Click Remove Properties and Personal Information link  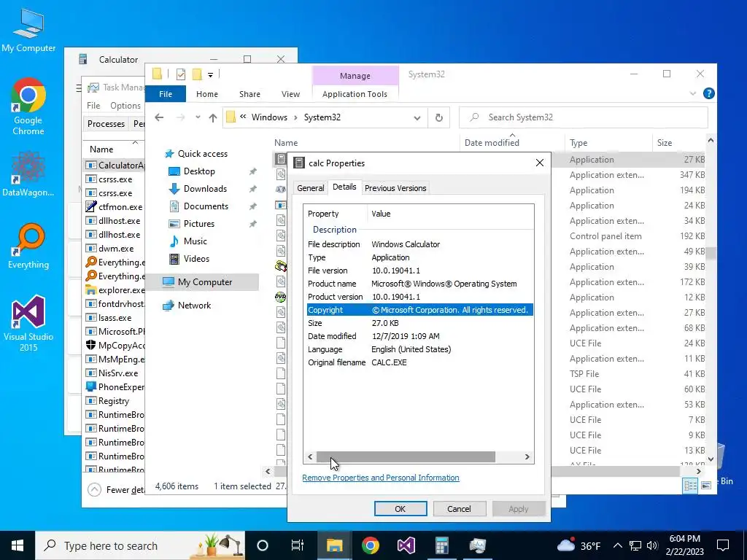click(x=381, y=478)
